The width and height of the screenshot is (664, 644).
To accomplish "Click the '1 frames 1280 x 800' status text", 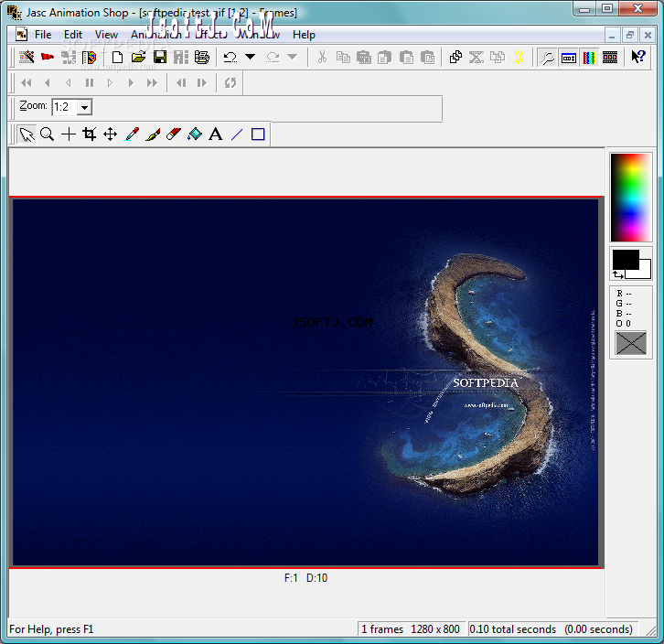I will click(411, 629).
